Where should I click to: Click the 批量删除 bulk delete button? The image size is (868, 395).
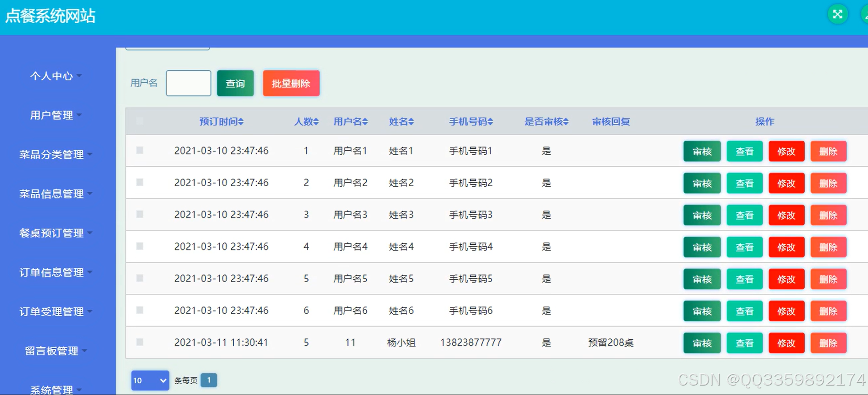(x=291, y=84)
